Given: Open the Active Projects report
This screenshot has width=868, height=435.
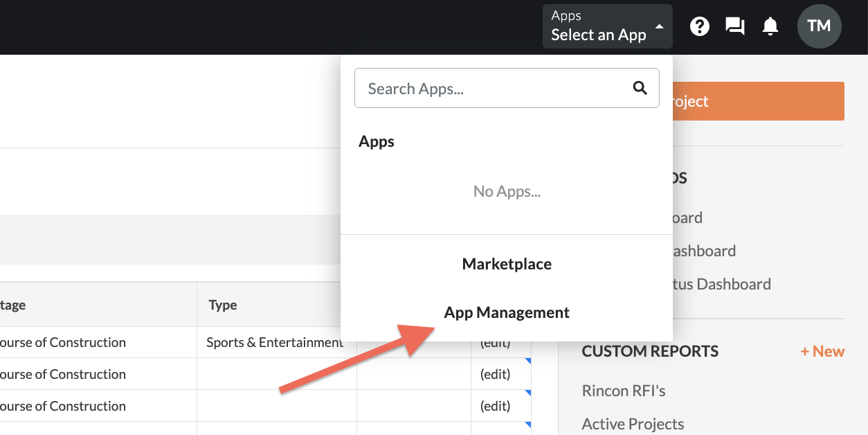Looking at the screenshot, I should tap(632, 423).
